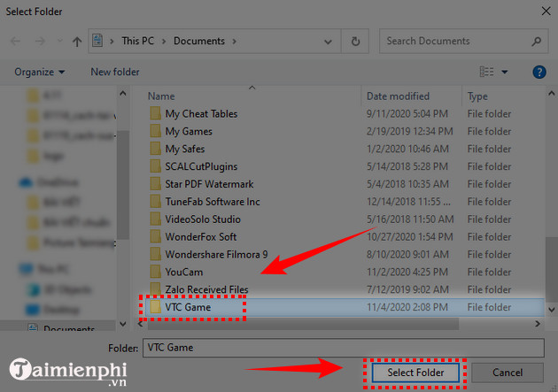The width and height of the screenshot is (558, 392).
Task: Select the Wondershare Filmora 9 folder
Action: coord(216,254)
